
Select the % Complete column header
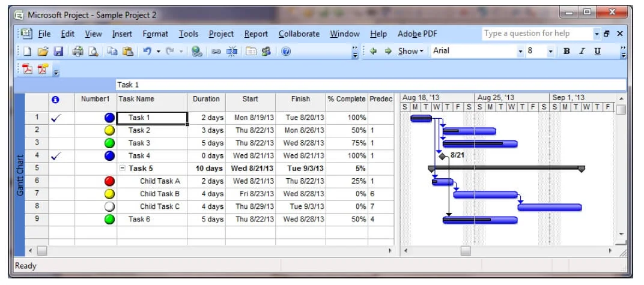(x=347, y=102)
